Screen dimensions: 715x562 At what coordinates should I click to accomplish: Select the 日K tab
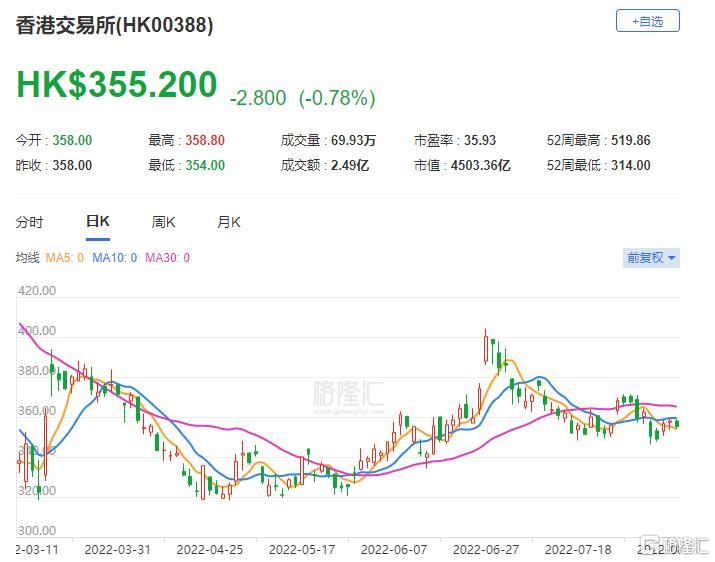[x=98, y=221]
